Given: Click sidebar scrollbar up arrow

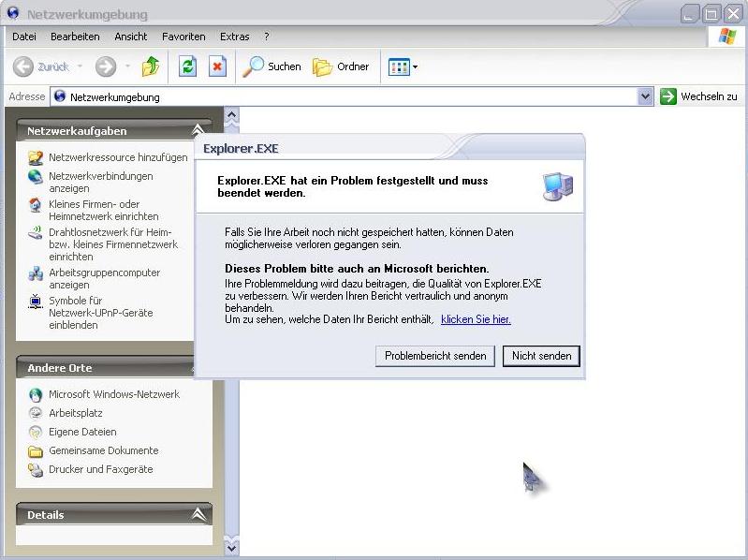Looking at the screenshot, I should coord(231,115).
